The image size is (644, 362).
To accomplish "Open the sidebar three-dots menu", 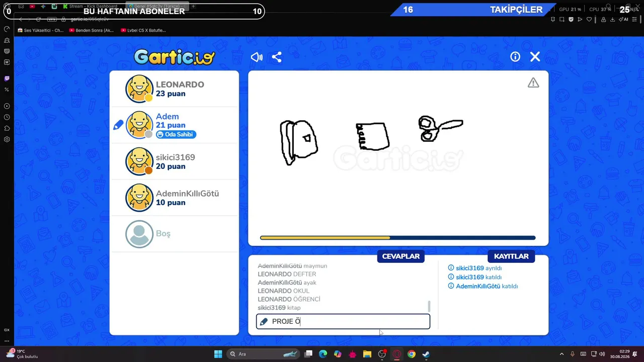I will (x=7, y=341).
